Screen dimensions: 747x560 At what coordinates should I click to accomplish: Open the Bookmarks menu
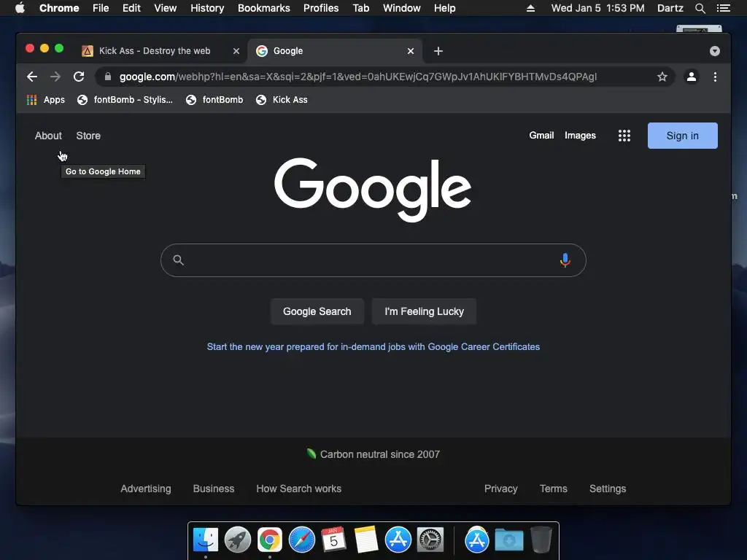(x=264, y=8)
